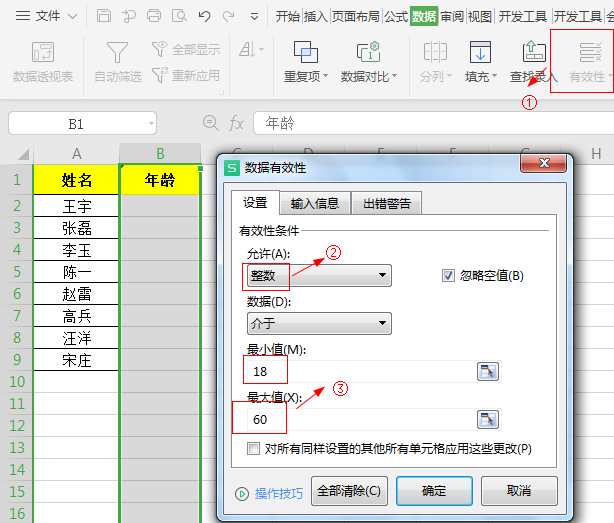Click the select-all corner of the sheet
Screen dimensions: 614x523
23,154
